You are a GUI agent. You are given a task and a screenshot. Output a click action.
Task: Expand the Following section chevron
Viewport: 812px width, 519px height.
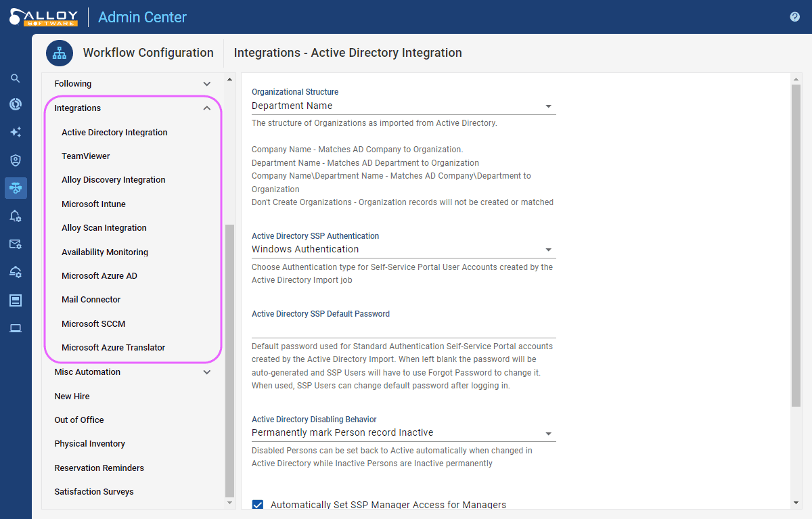207,84
